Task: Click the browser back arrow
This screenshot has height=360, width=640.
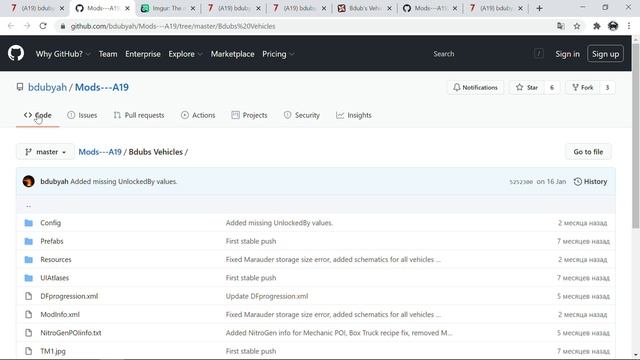Action: (11, 26)
